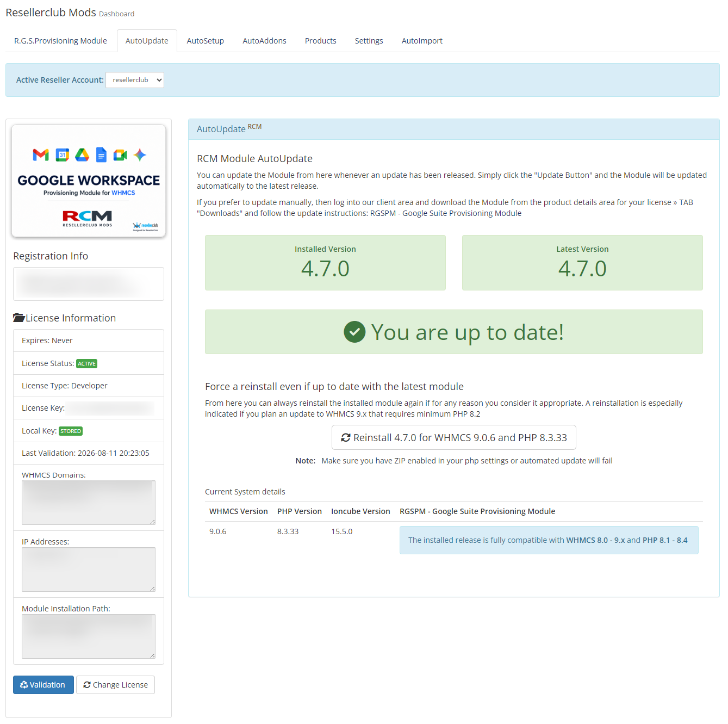Click the WHMCS Domains text area
The image size is (728, 724).
pyautogui.click(x=89, y=503)
